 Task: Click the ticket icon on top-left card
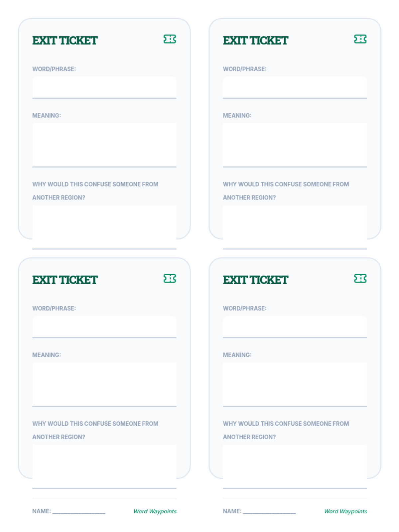click(x=170, y=39)
